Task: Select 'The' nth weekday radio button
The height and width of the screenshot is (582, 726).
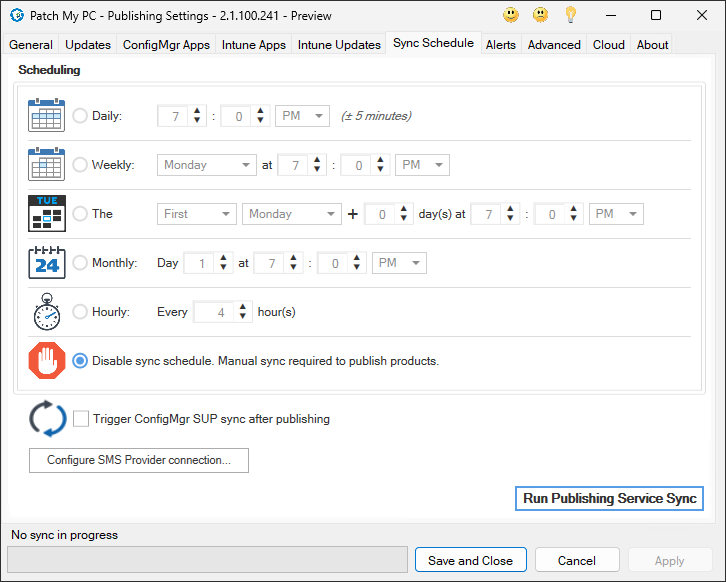Action: click(x=80, y=213)
